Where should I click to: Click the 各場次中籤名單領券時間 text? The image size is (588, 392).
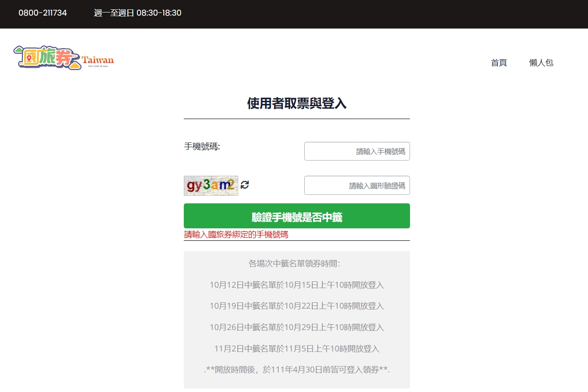click(294, 264)
